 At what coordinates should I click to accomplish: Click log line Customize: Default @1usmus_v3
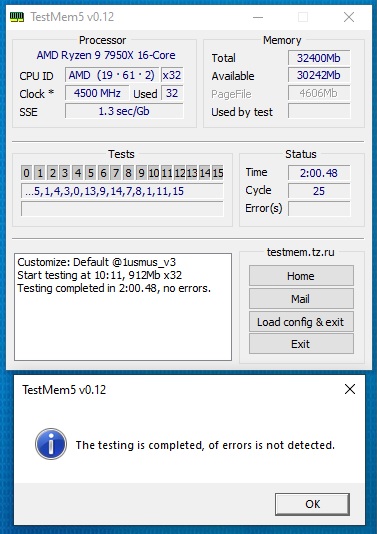click(97, 262)
